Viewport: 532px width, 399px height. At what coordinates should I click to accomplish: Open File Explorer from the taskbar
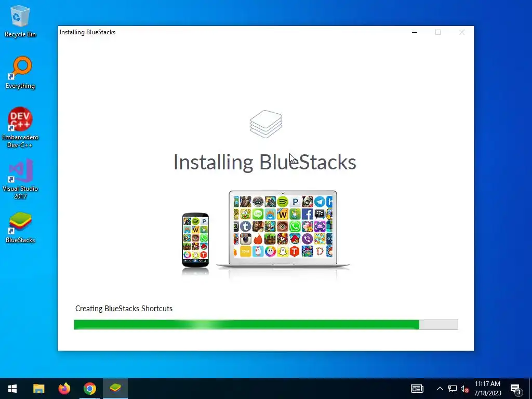coord(38,389)
